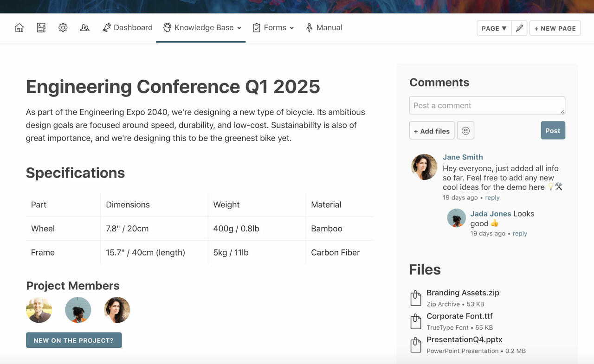The image size is (594, 364).
Task: Click the Corporate Font.ttf file icon
Action: click(x=416, y=321)
